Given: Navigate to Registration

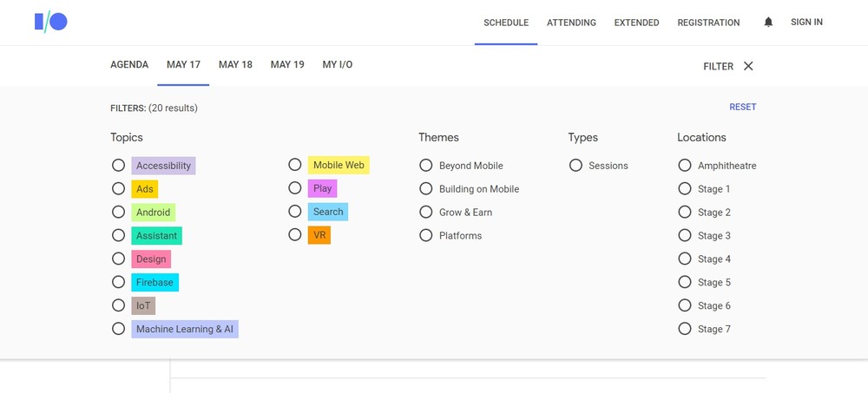Looking at the screenshot, I should 708,23.
